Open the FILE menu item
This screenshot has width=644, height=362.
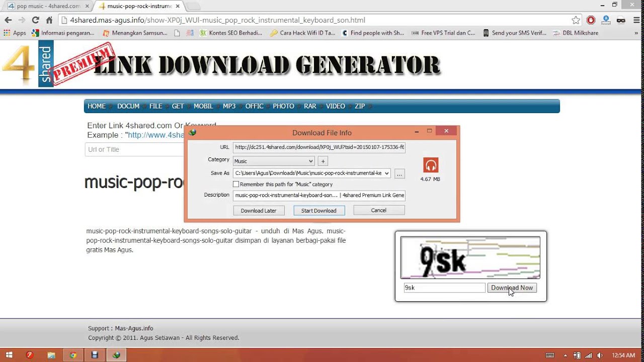tap(156, 106)
